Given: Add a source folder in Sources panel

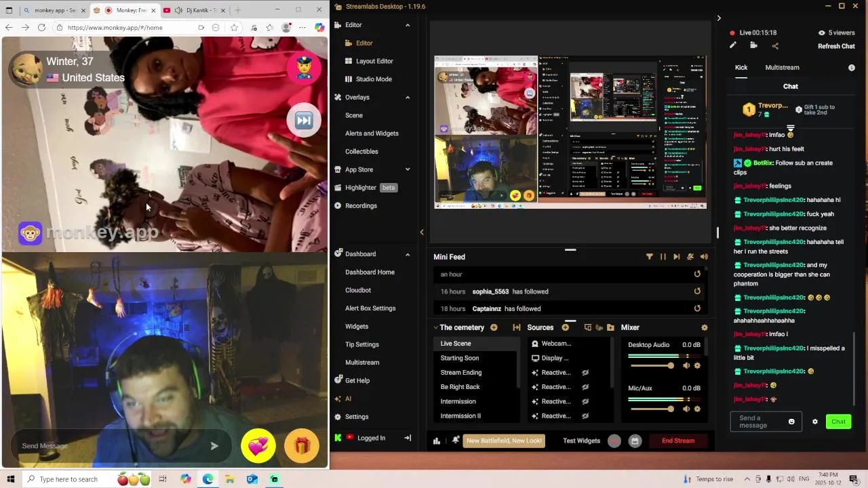Looking at the screenshot, I should 610,327.
